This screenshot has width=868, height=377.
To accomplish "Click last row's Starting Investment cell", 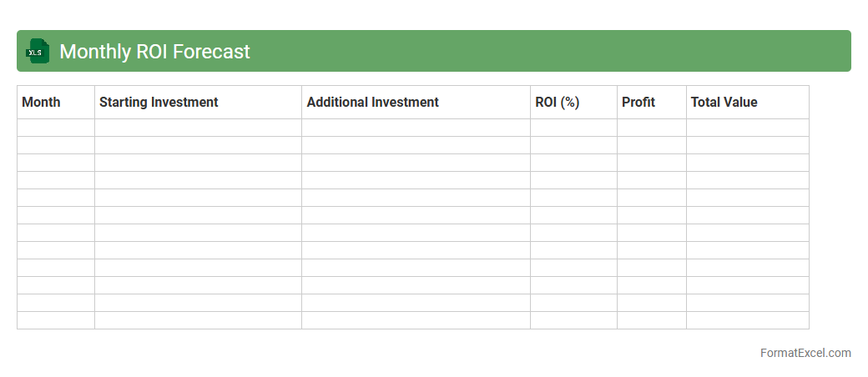I will (198, 320).
